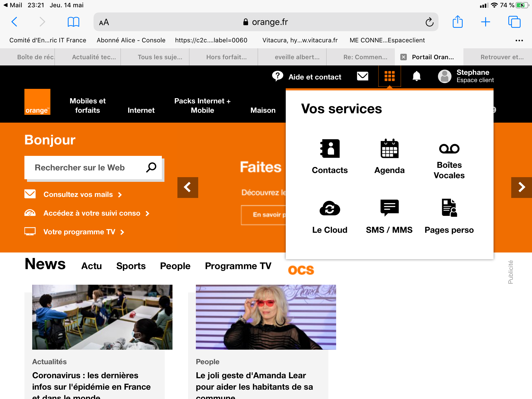The width and height of the screenshot is (532, 399).
Task: Open Contacts in Vos services panel
Action: tap(330, 156)
